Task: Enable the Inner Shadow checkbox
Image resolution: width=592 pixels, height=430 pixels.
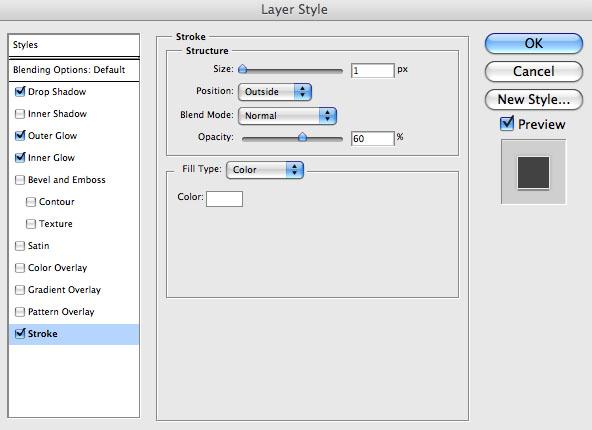Action: (20, 114)
